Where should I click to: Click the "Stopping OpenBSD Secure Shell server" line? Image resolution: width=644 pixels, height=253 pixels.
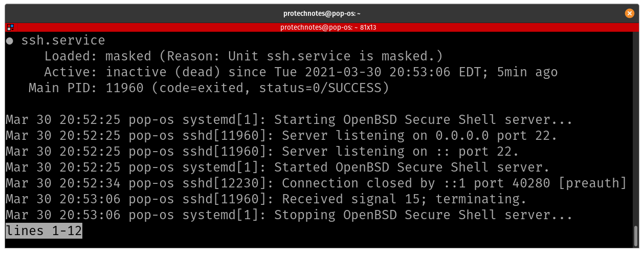tap(289, 215)
